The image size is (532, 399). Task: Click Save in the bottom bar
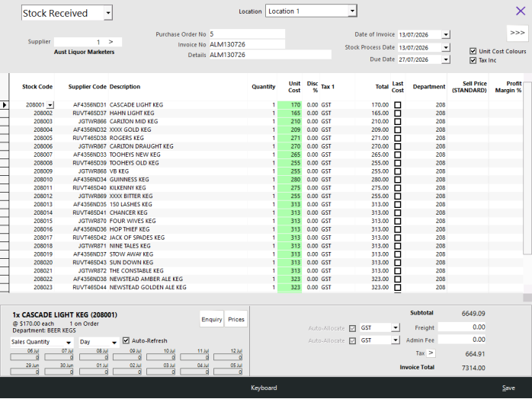(508, 388)
